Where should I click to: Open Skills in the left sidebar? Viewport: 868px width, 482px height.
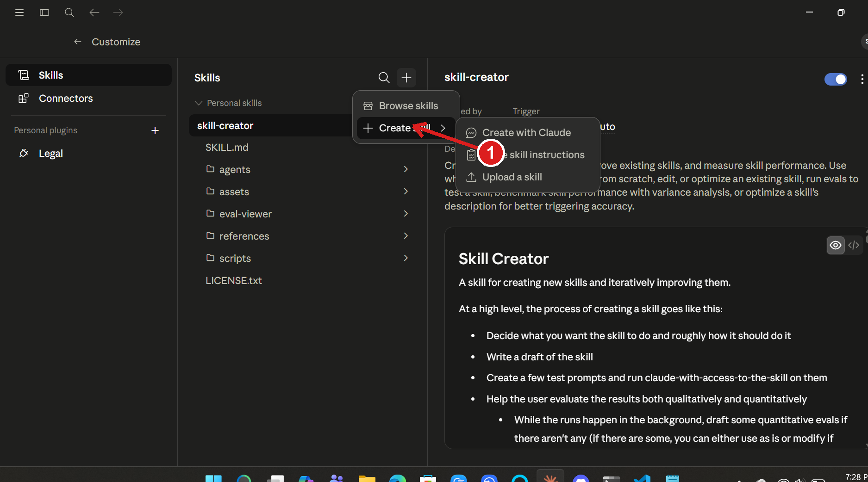[x=88, y=75]
